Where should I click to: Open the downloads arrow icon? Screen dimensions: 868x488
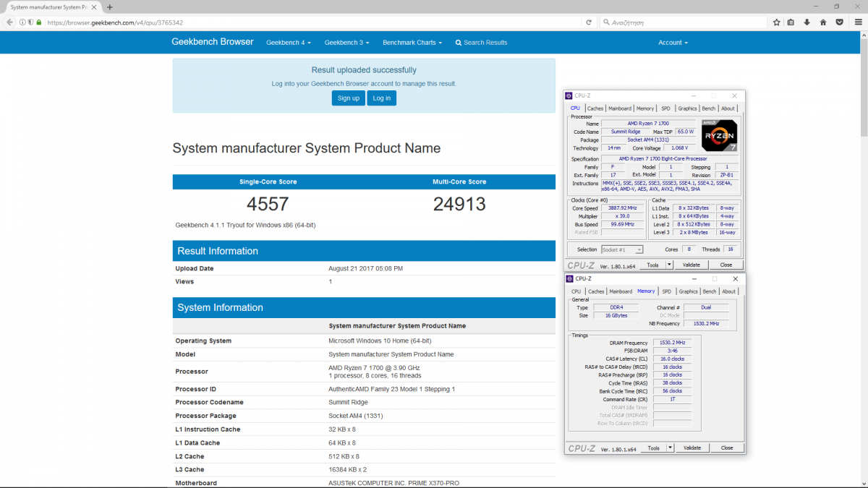[x=807, y=22]
